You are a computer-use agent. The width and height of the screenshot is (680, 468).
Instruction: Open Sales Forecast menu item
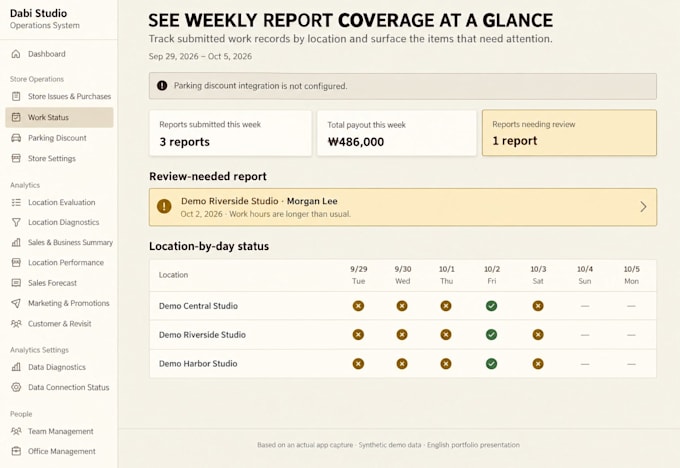coord(59,283)
